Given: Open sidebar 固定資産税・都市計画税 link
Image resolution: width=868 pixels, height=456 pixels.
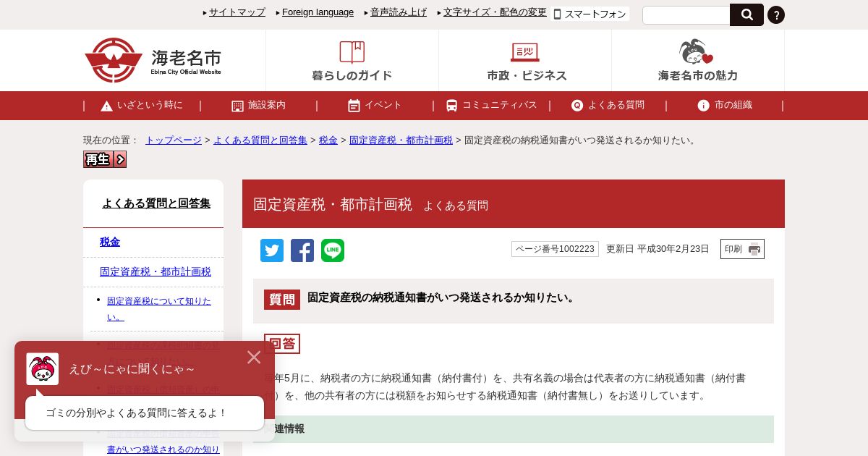Looking at the screenshot, I should tap(156, 271).
